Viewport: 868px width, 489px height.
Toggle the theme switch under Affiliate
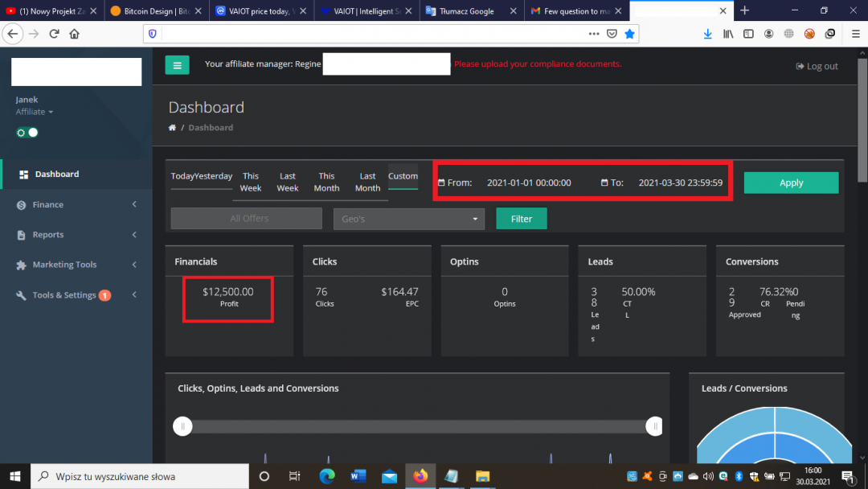27,133
